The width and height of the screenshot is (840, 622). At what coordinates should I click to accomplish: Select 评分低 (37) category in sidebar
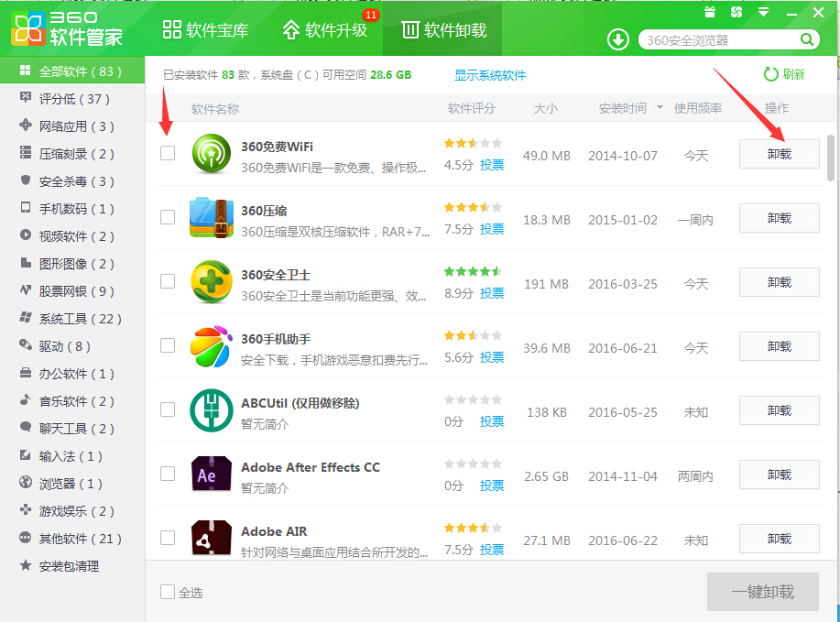[72, 99]
